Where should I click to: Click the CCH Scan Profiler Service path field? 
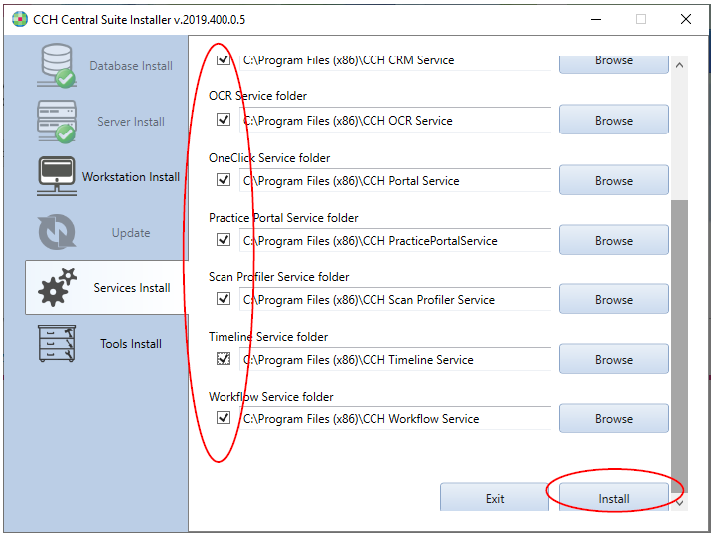point(395,299)
